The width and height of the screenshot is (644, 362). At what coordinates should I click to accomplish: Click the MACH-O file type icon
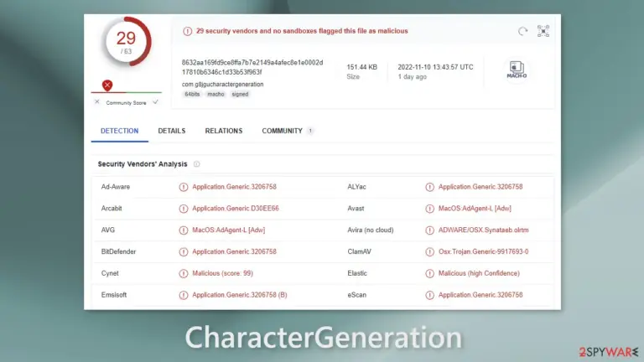[517, 70]
